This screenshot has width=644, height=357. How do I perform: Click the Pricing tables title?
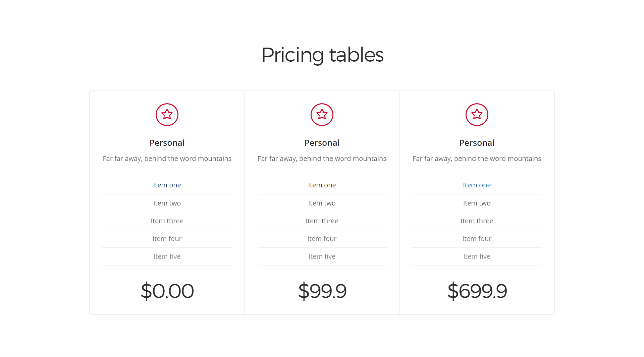pos(322,55)
